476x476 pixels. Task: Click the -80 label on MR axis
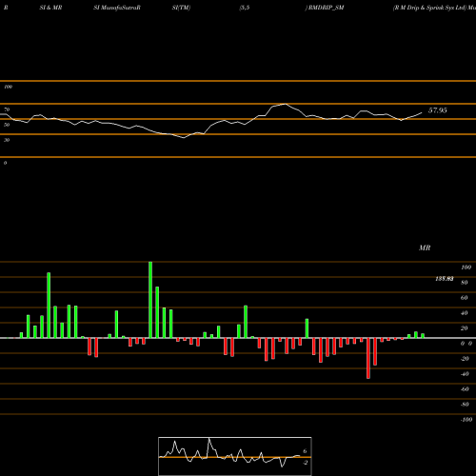pyautogui.click(x=465, y=405)
